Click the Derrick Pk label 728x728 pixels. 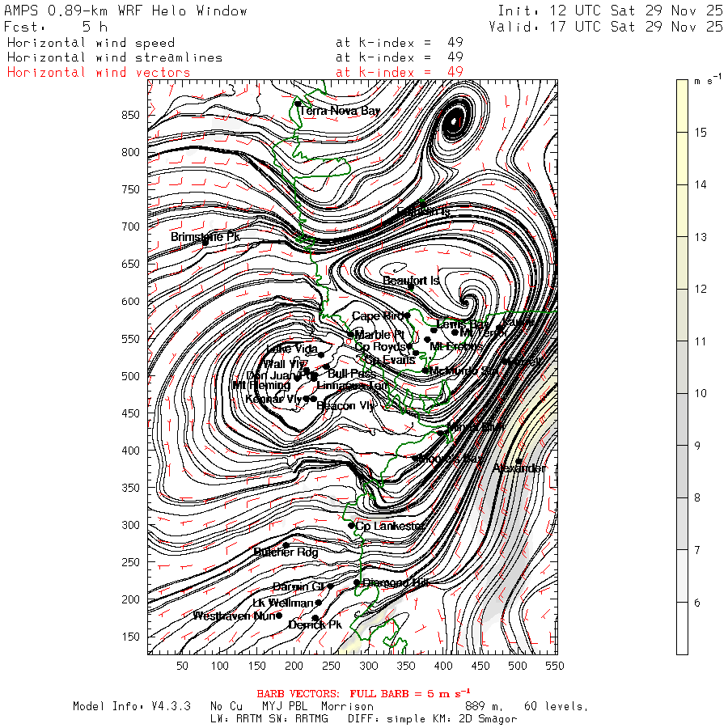[x=315, y=624]
